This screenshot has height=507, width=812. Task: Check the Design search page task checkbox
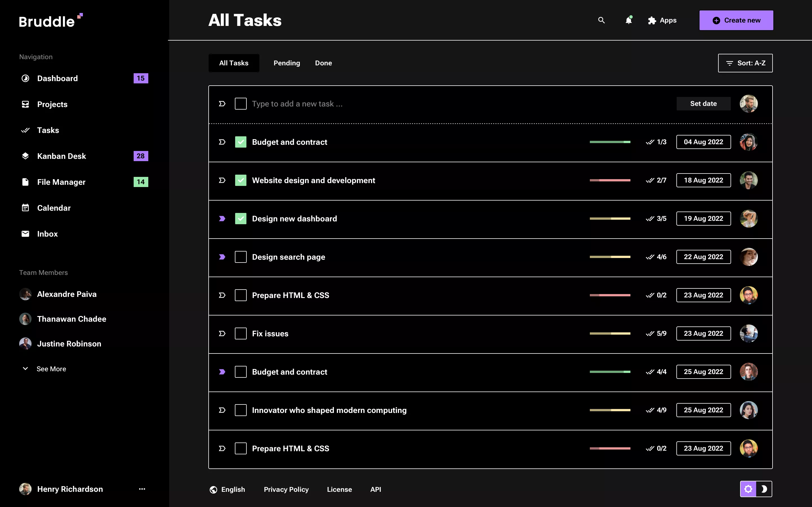point(241,257)
